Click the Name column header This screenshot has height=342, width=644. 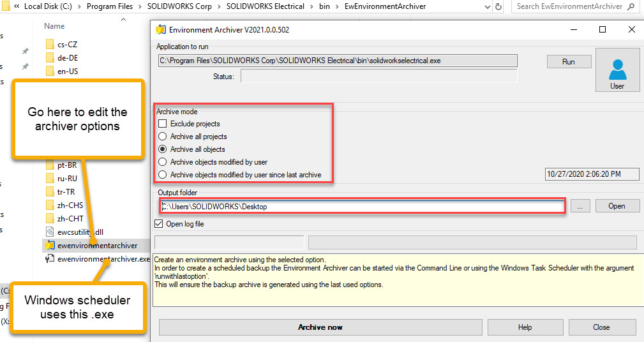pyautogui.click(x=54, y=26)
